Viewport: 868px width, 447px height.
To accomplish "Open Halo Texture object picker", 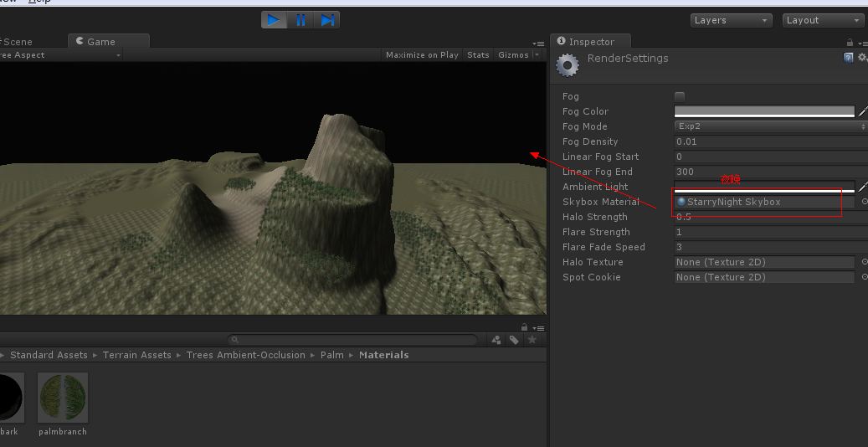I will coord(864,262).
